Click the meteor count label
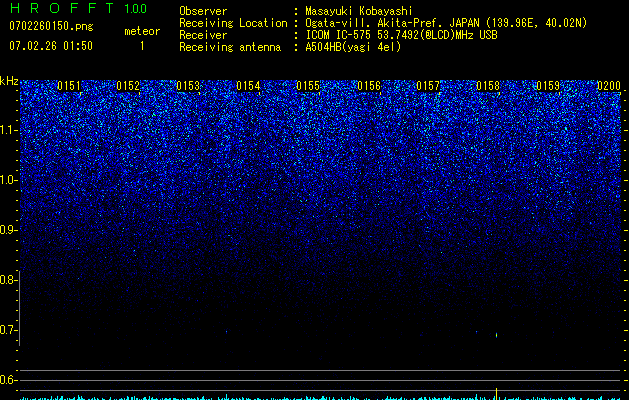 coord(142,31)
